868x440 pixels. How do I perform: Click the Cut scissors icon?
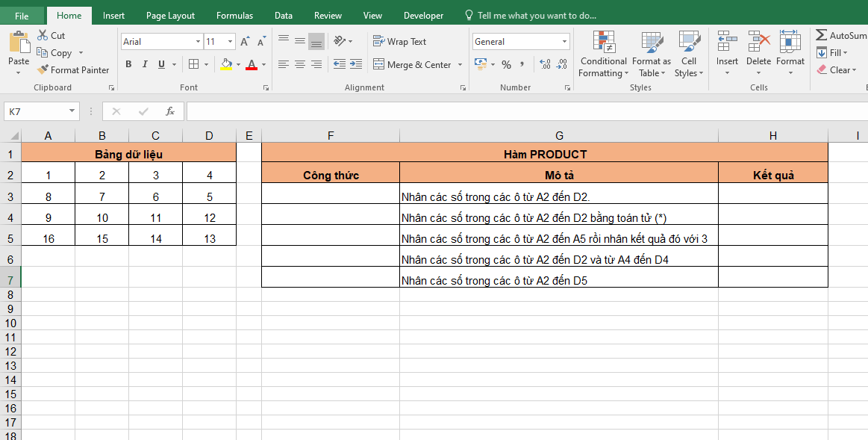pyautogui.click(x=43, y=35)
